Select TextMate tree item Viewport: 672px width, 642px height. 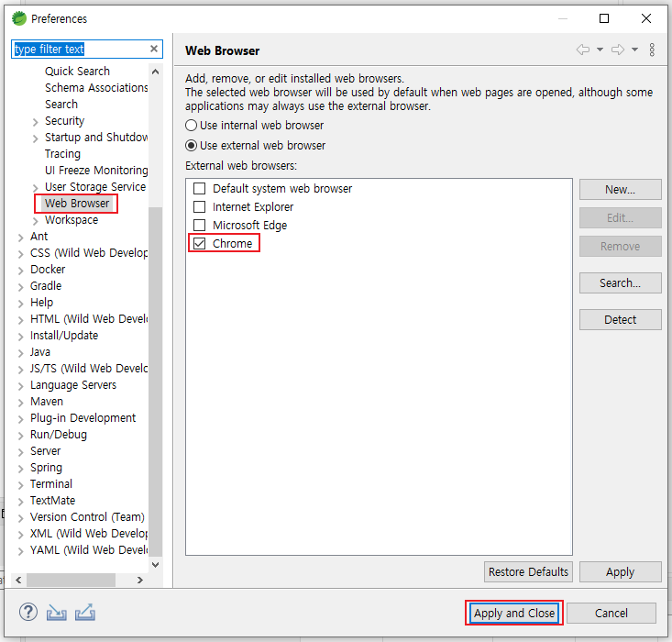tap(52, 501)
